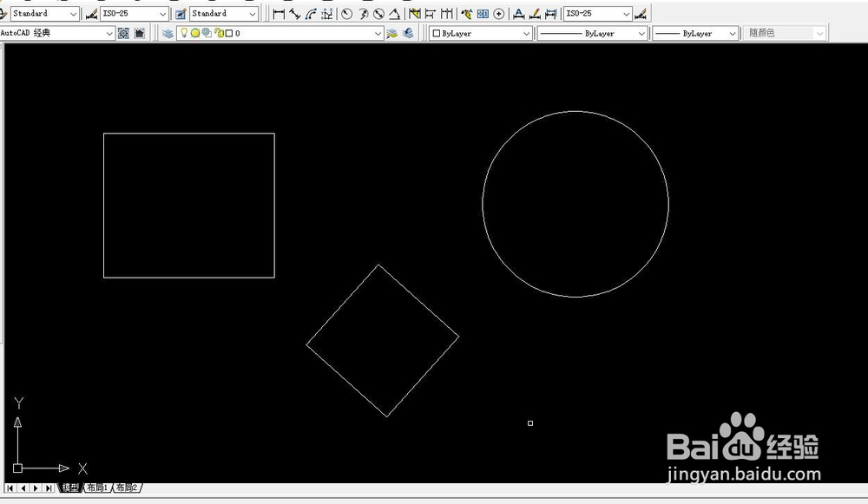Click layer 0 color swatch square
Image resolution: width=868 pixels, height=504 pixels.
(x=229, y=33)
